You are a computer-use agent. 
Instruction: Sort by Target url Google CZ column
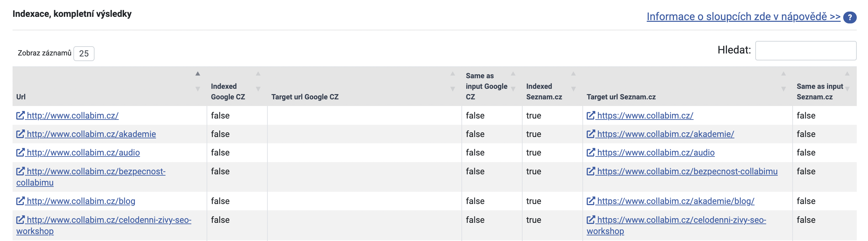[x=364, y=86]
